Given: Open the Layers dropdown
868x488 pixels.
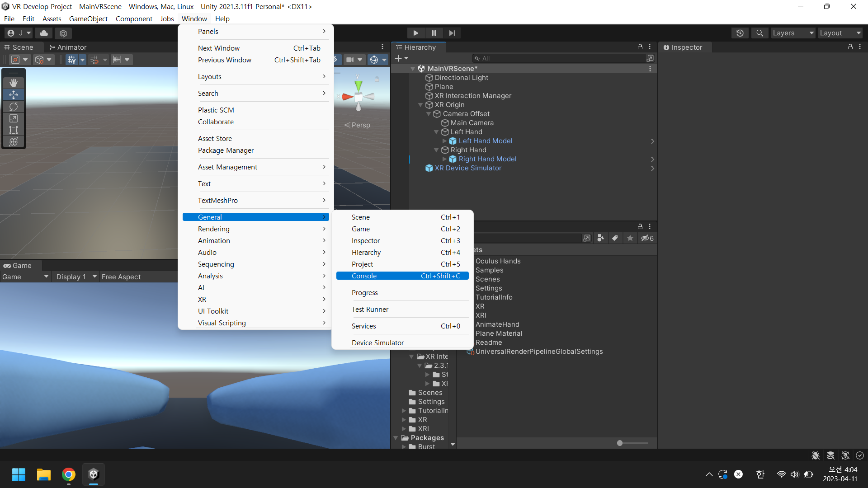Looking at the screenshot, I should (x=793, y=33).
